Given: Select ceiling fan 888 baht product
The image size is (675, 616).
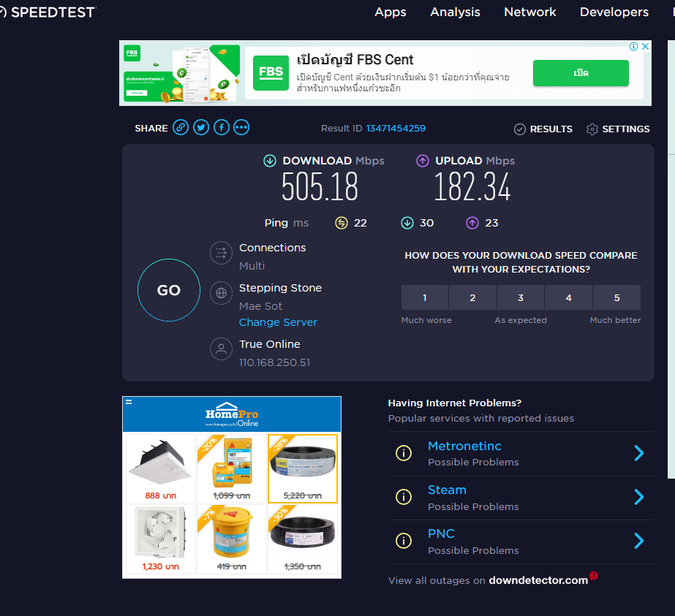Looking at the screenshot, I should point(161,468).
